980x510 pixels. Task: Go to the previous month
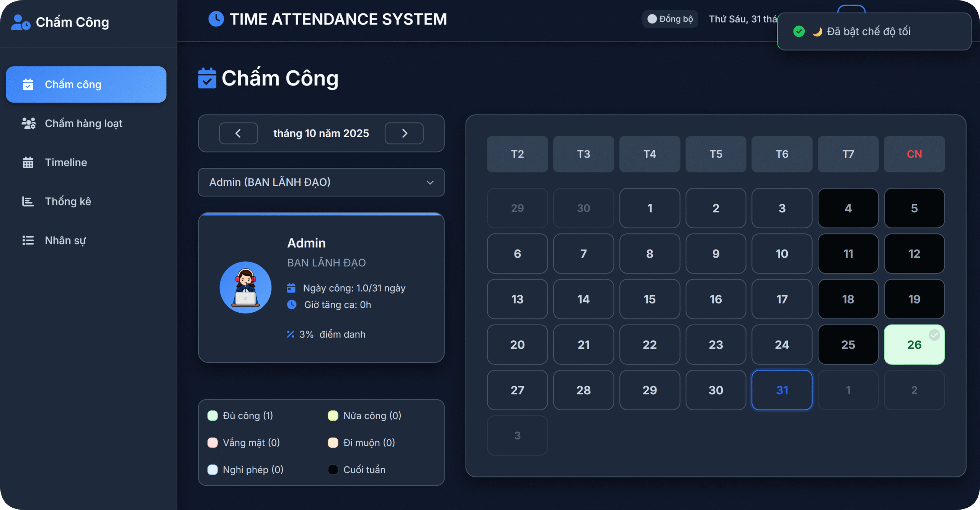click(x=238, y=133)
